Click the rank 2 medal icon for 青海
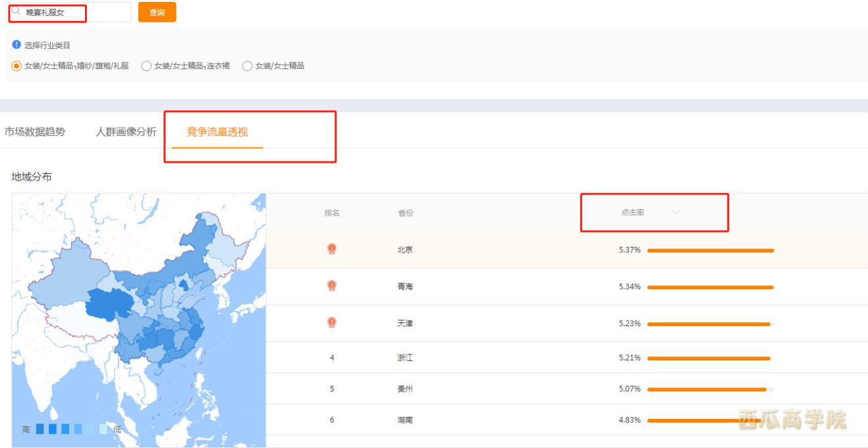Screen dimensions: 868x448 coord(332,286)
